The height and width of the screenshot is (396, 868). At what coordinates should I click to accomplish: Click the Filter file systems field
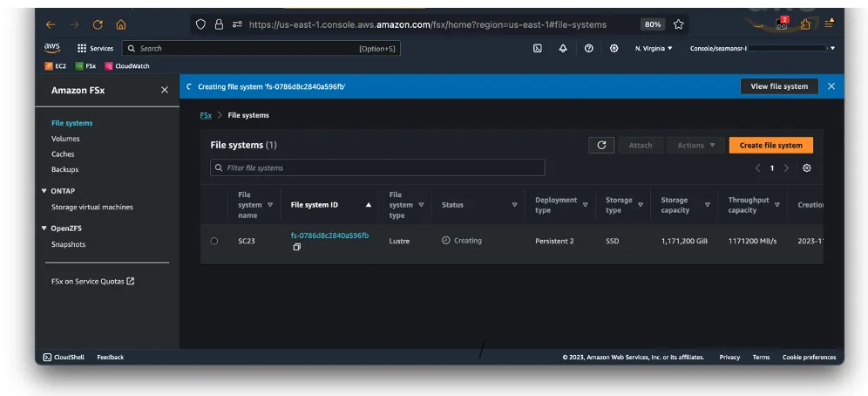coord(377,167)
